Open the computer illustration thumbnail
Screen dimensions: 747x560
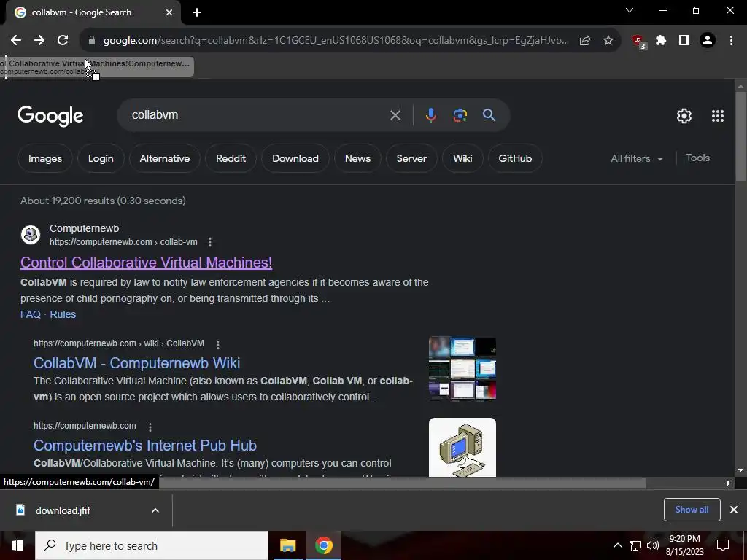pyautogui.click(x=462, y=448)
